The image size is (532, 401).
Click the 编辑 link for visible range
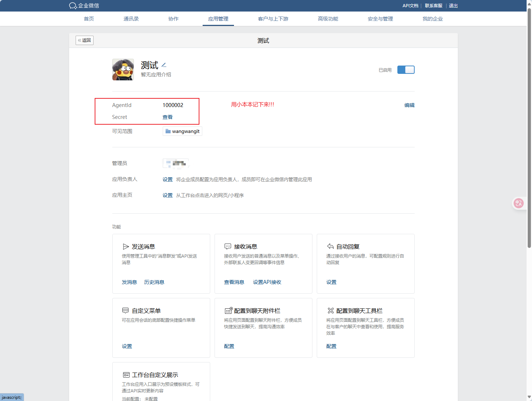[409, 105]
